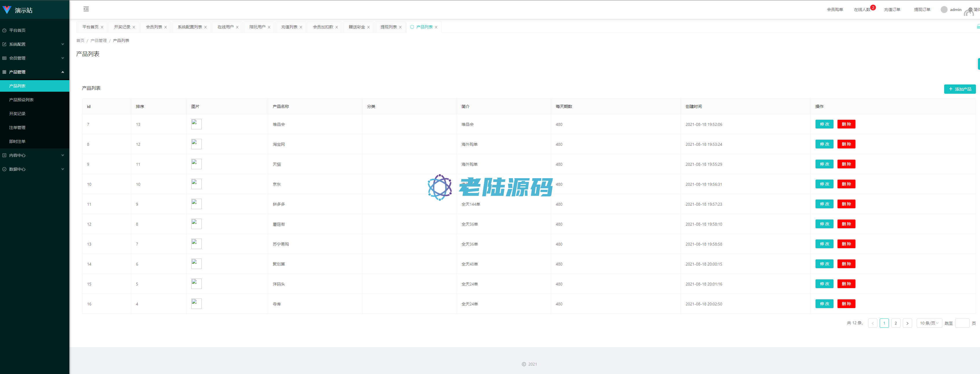The image size is (980, 374).
Task: Close the 开奖记录 tab
Action: tap(134, 27)
